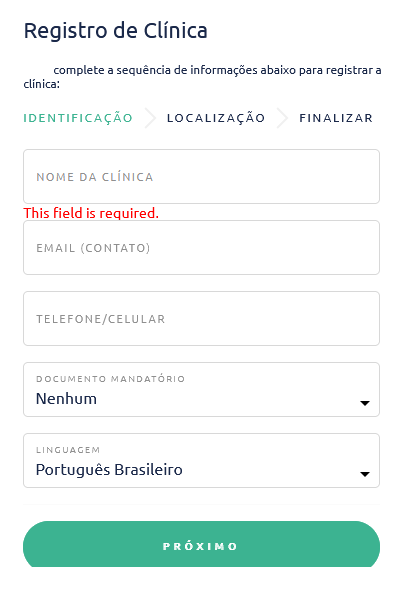Viewport: 408px width, 615px height.
Task: Select the Telefone/Celular input box
Action: click(x=201, y=318)
